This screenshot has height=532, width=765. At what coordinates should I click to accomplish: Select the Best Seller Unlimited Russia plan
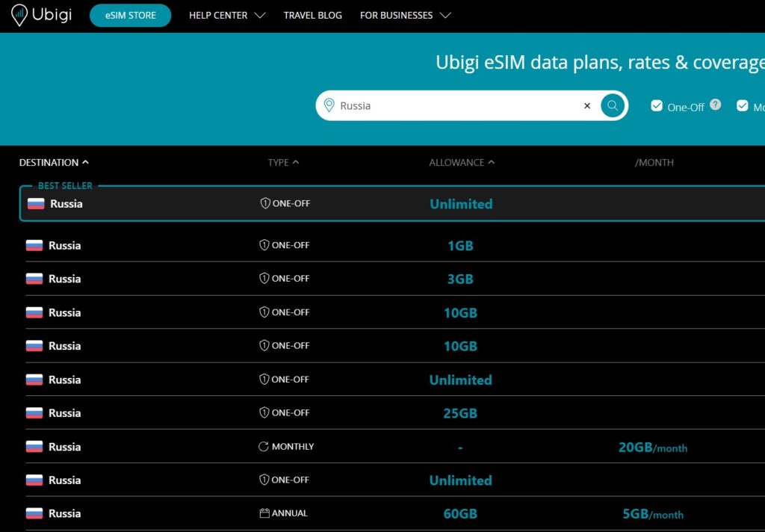click(461, 204)
